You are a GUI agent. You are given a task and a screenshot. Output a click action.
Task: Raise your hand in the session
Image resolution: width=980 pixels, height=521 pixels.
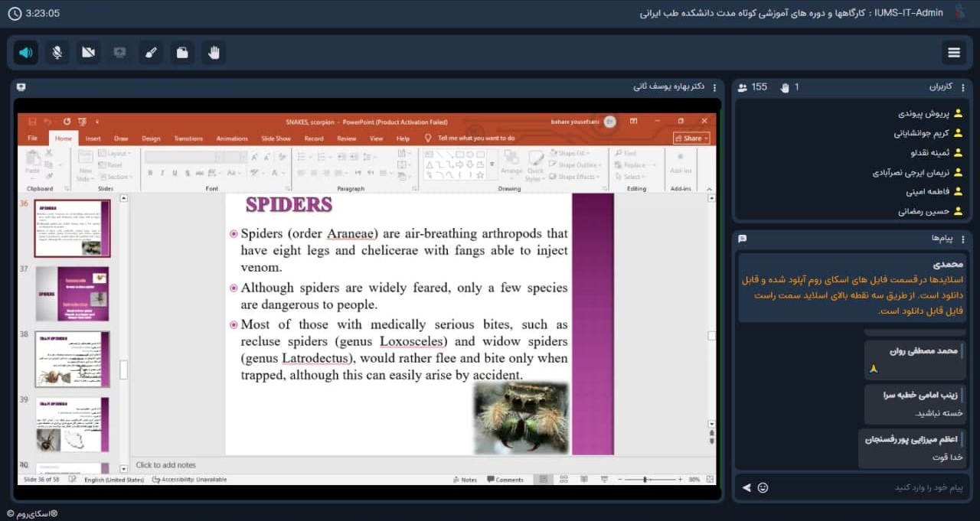tap(214, 52)
